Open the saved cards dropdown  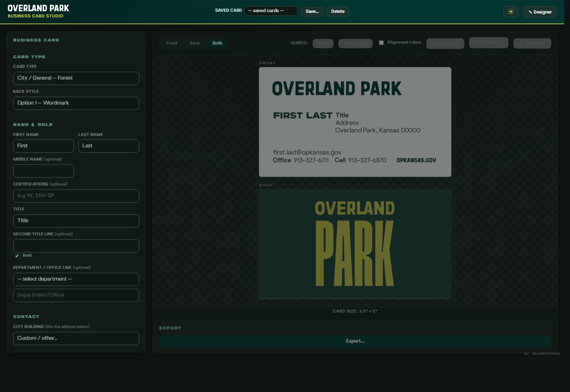tap(271, 11)
